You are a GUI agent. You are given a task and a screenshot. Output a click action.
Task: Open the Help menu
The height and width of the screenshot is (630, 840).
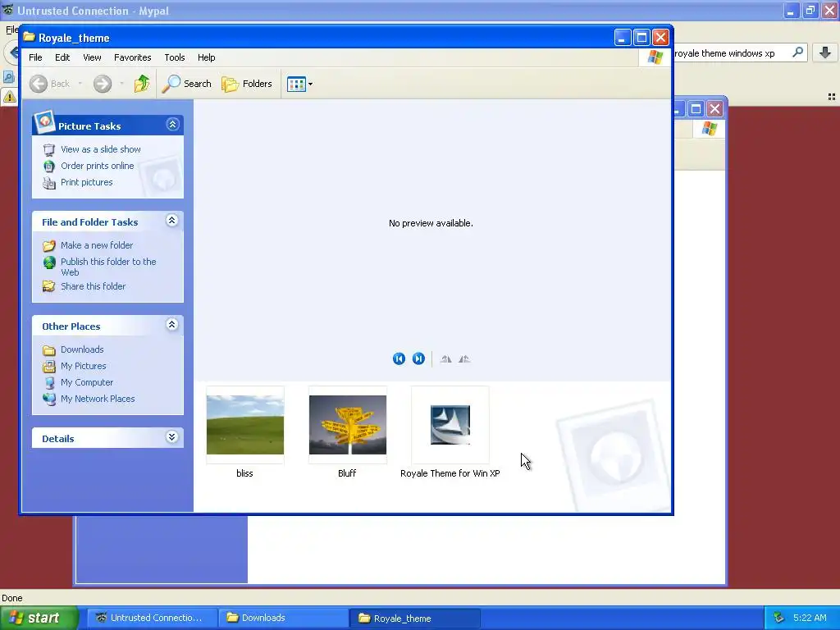[206, 57]
